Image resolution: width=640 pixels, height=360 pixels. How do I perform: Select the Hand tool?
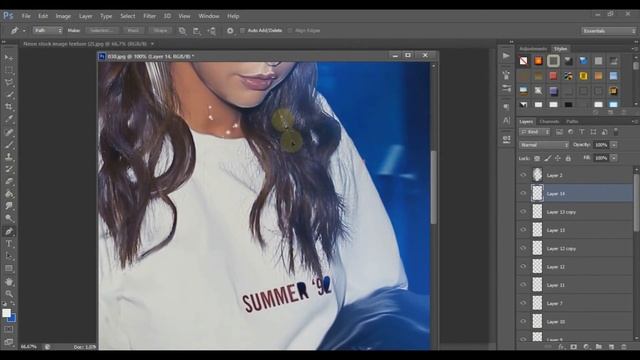9,282
